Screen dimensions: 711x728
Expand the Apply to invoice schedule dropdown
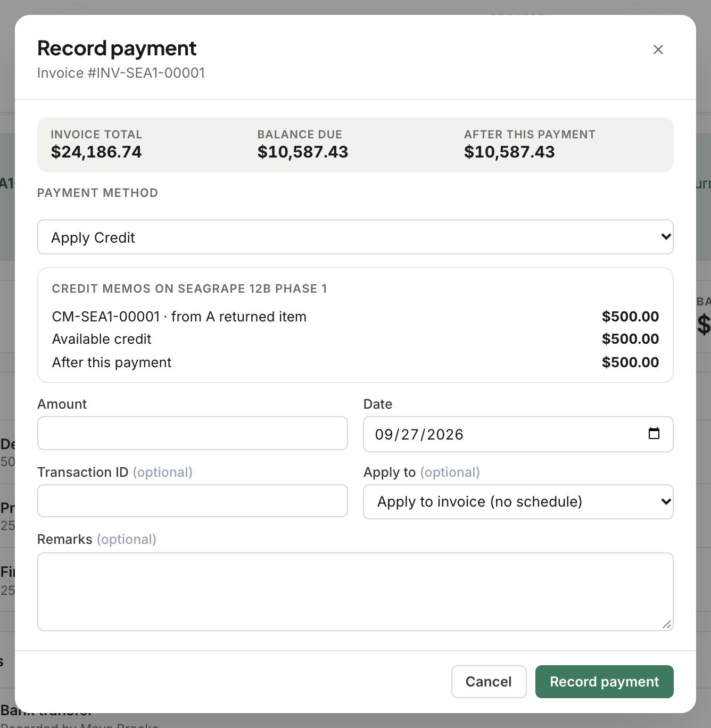(x=518, y=502)
